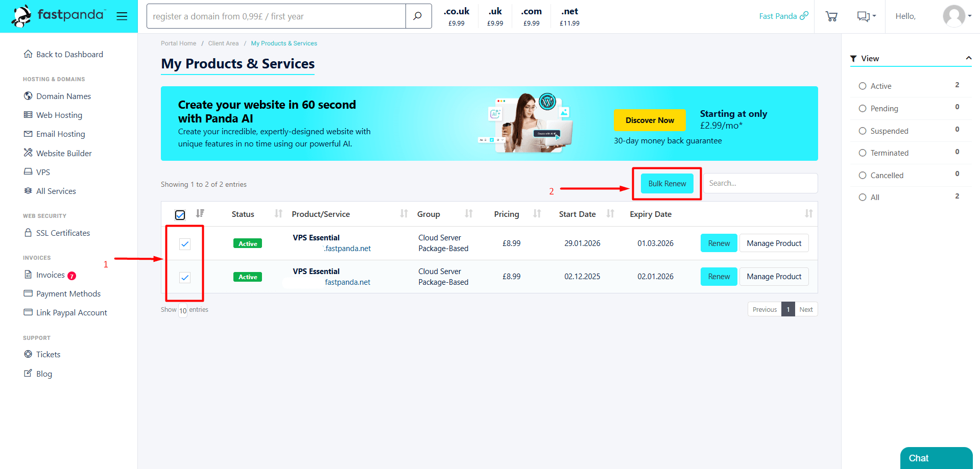Collapse the View filter panel
This screenshot has height=469, width=980.
tap(968, 58)
